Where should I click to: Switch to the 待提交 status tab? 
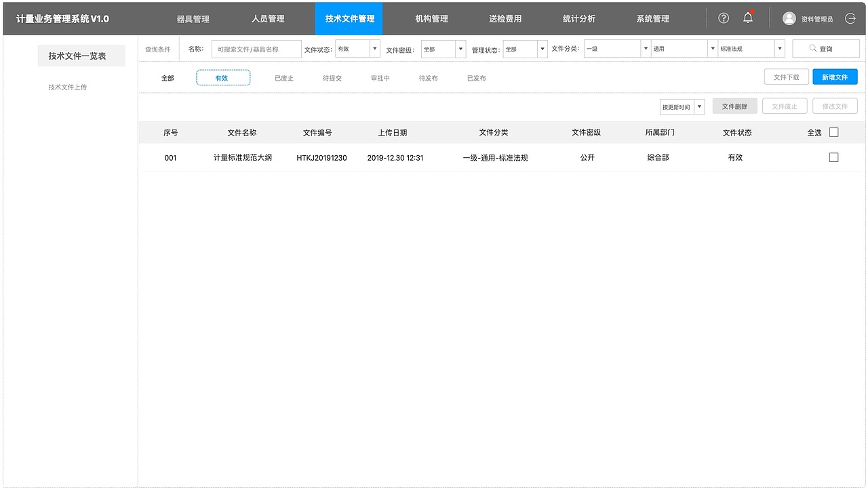click(332, 78)
